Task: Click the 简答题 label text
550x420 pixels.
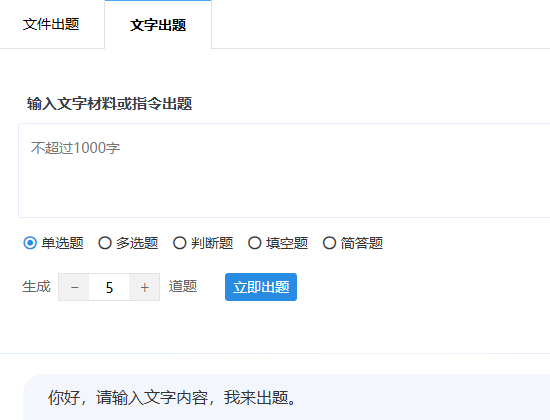Action: (362, 243)
